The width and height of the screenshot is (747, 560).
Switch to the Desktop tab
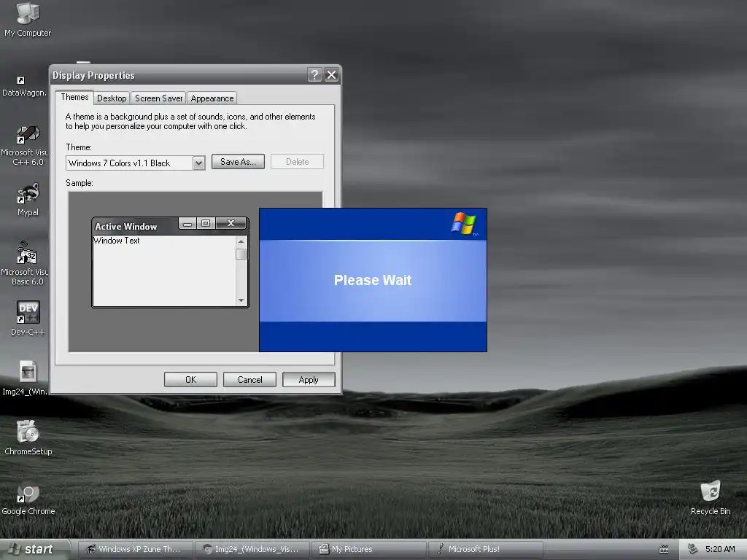(112, 98)
